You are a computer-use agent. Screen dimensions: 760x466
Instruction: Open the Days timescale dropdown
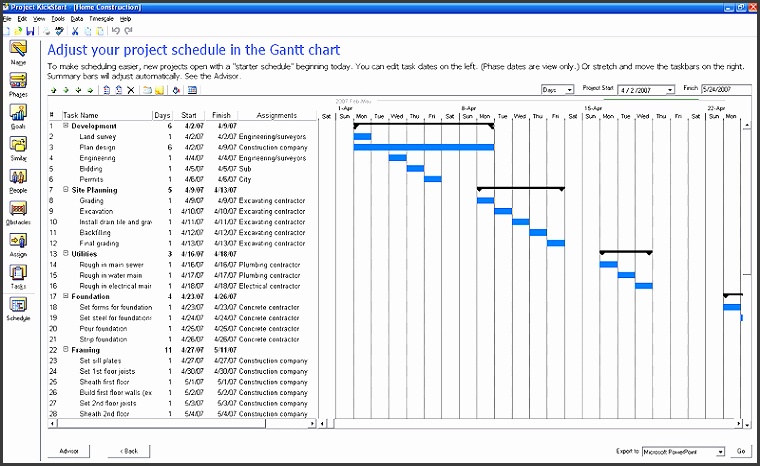570,90
